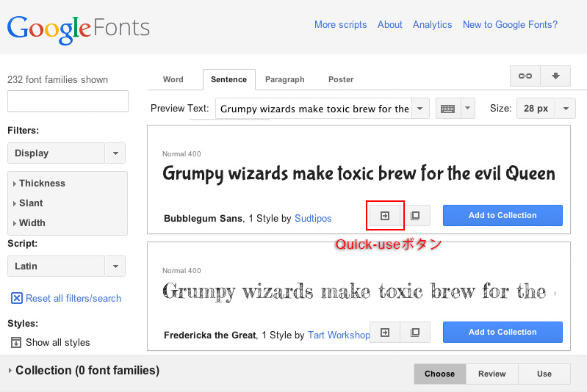The image size is (587, 392).
Task: Go to the Review step
Action: [x=492, y=374]
